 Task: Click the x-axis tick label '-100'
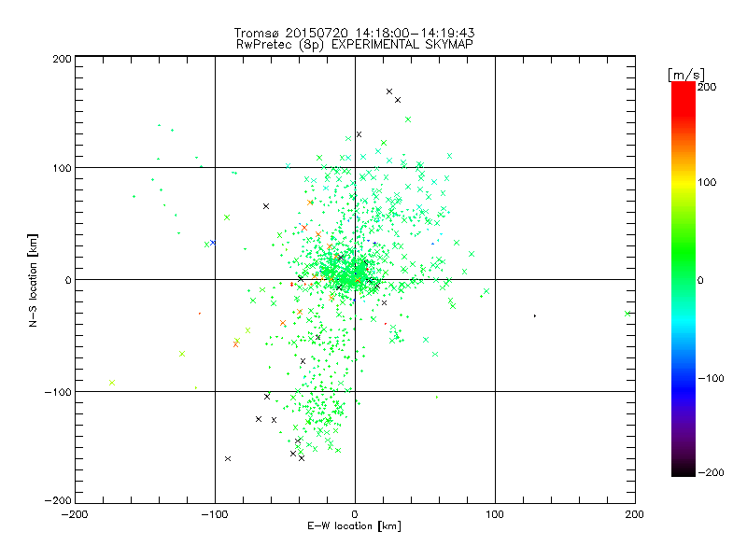click(215, 514)
